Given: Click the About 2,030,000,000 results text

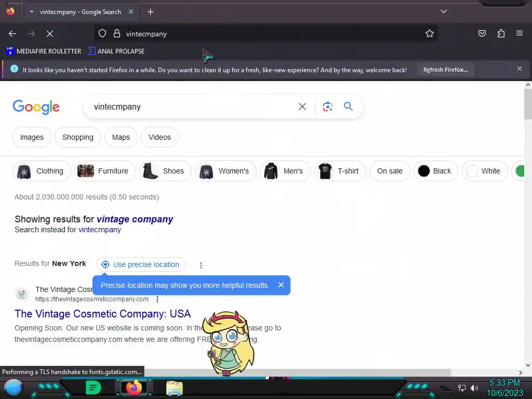Looking at the screenshot, I should [87, 197].
